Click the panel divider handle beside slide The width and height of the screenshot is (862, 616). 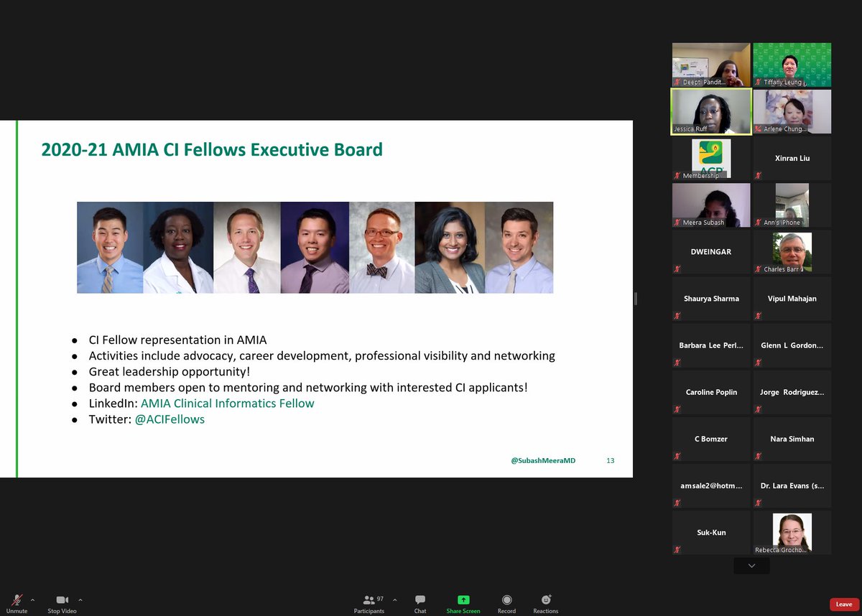coord(636,299)
